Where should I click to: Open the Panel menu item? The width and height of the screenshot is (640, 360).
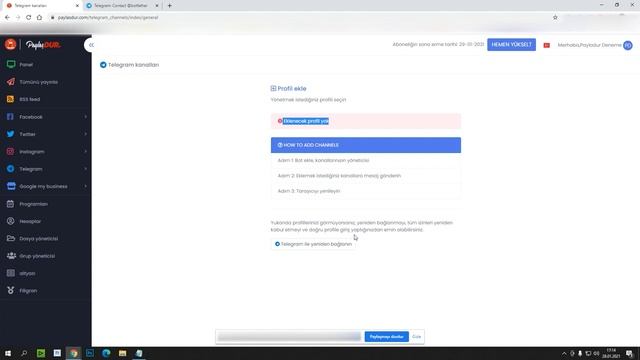tap(46, 64)
